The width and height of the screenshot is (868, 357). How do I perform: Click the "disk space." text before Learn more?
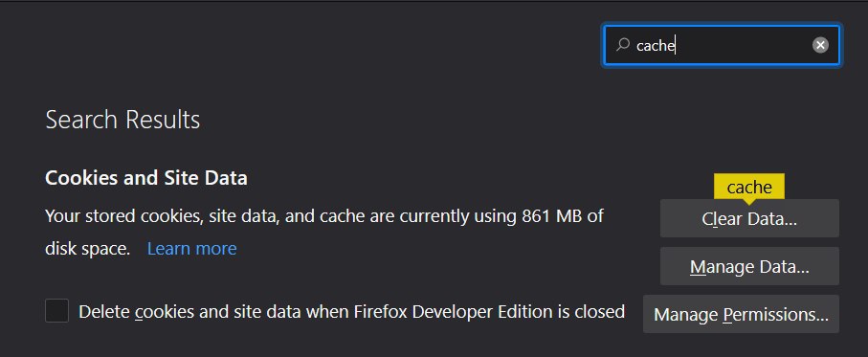[87, 249]
